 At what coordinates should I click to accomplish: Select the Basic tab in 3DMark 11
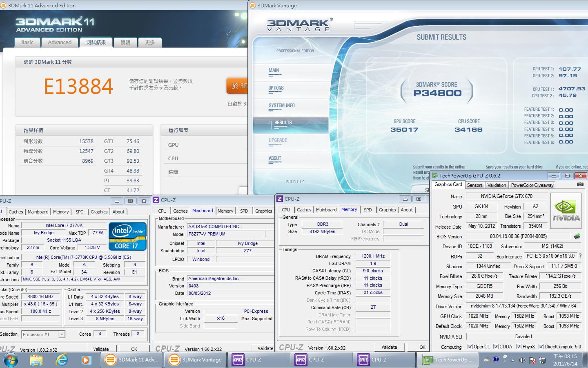(x=27, y=42)
